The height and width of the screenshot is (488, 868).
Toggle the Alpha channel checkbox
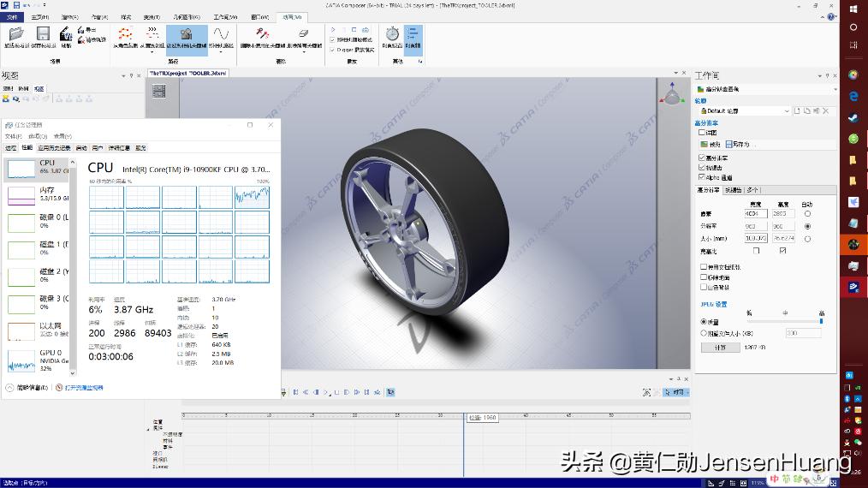pyautogui.click(x=703, y=177)
